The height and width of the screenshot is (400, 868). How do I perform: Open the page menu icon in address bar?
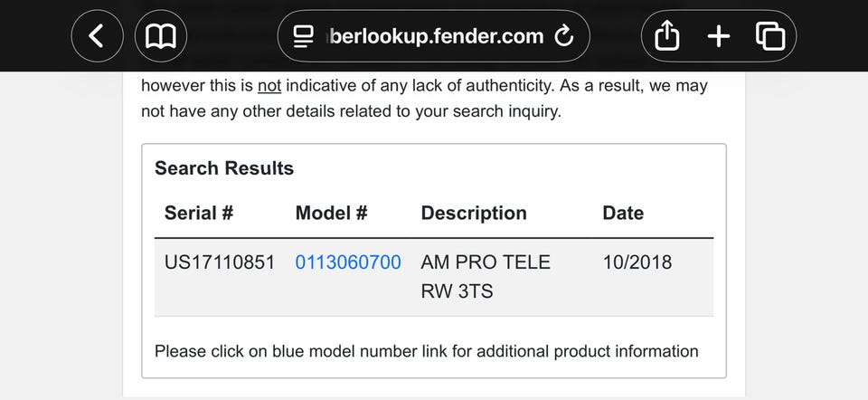click(303, 36)
